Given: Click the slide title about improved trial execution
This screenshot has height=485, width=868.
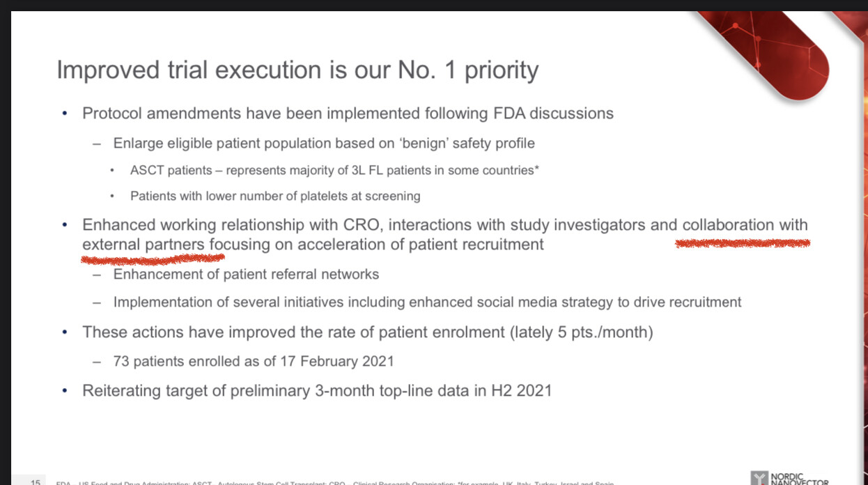Looking at the screenshot, I should (x=297, y=70).
